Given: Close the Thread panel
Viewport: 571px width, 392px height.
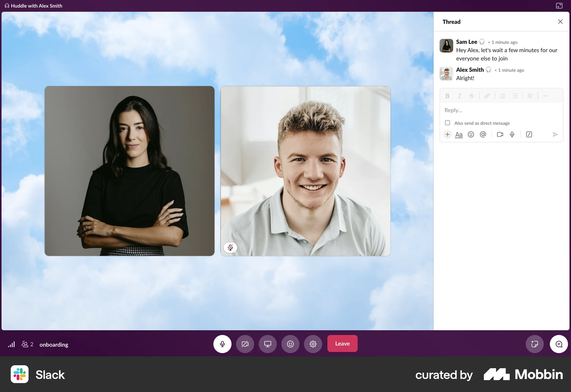Looking at the screenshot, I should (560, 21).
